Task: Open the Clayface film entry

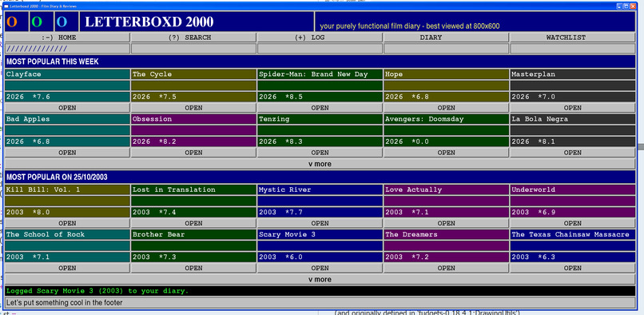Action: [x=67, y=108]
